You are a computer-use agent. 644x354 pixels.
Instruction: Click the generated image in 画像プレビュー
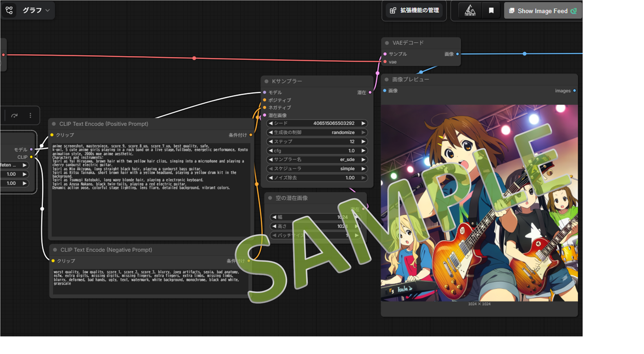click(479, 203)
